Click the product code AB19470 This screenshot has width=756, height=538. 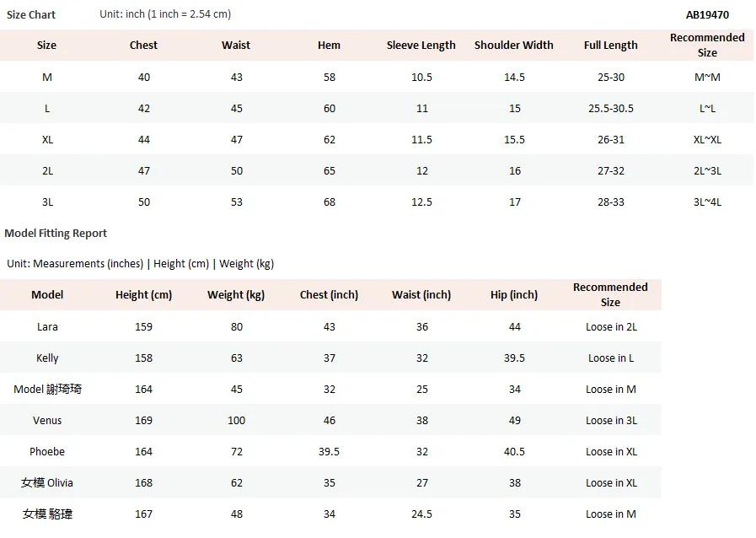707,15
